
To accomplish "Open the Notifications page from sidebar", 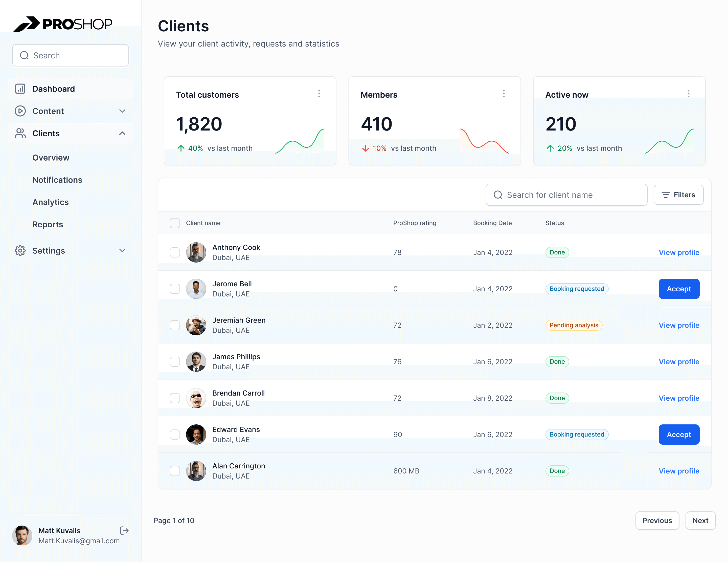I will [x=57, y=180].
